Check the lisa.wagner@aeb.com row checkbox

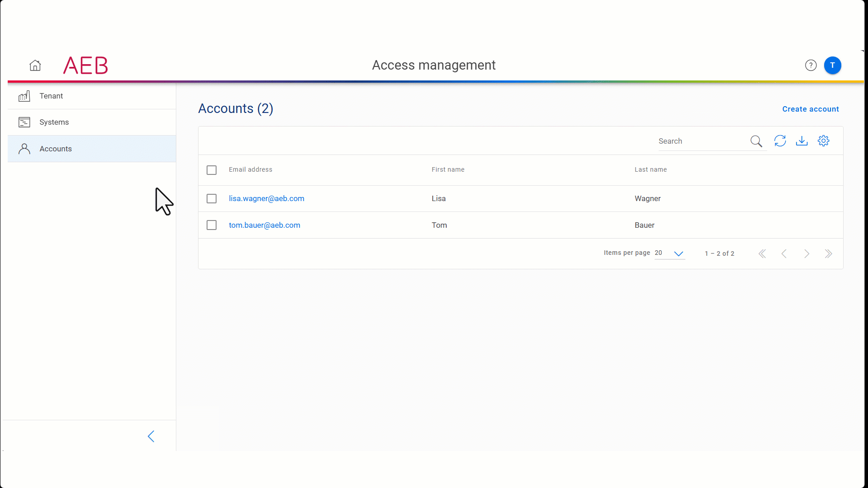coord(212,199)
